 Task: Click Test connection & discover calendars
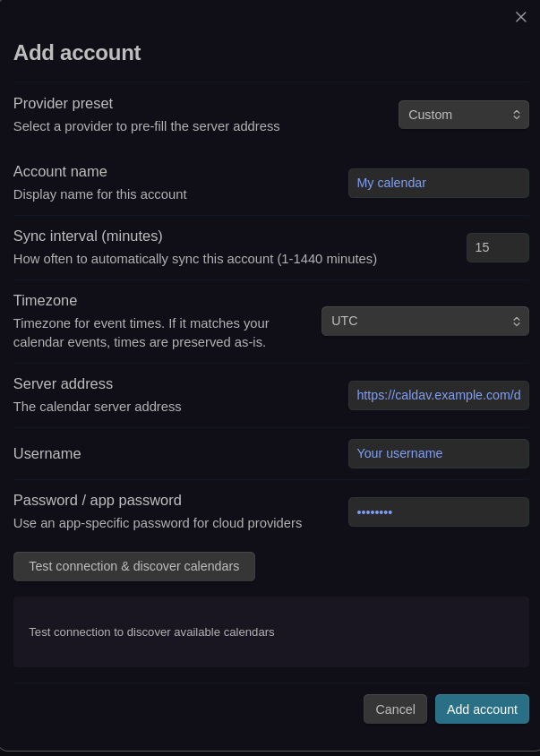[x=133, y=566]
